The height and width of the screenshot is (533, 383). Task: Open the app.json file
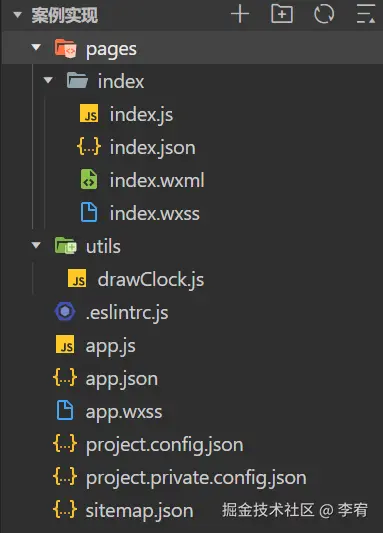point(122,379)
